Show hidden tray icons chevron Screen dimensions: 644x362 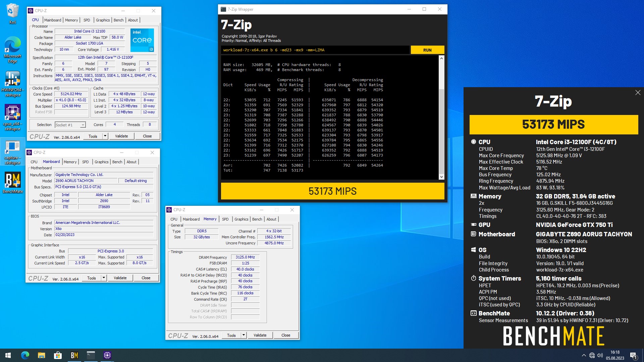(x=584, y=355)
